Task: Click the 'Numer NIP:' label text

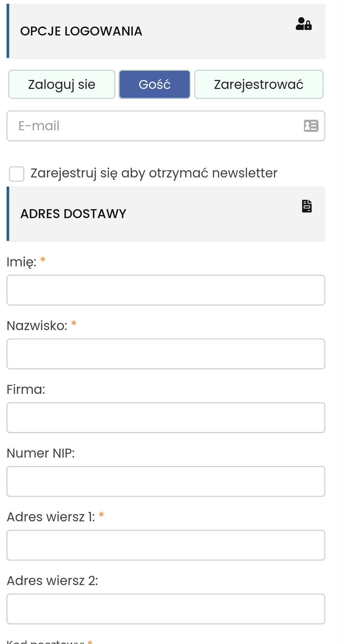Action: [x=41, y=453]
